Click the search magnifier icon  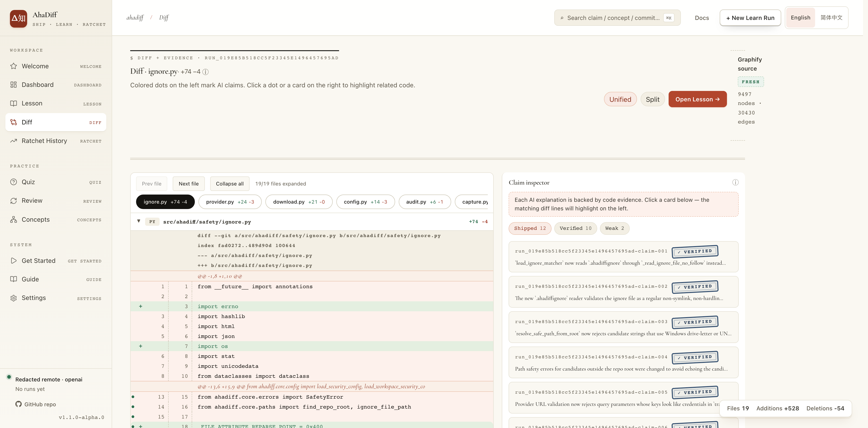(562, 18)
